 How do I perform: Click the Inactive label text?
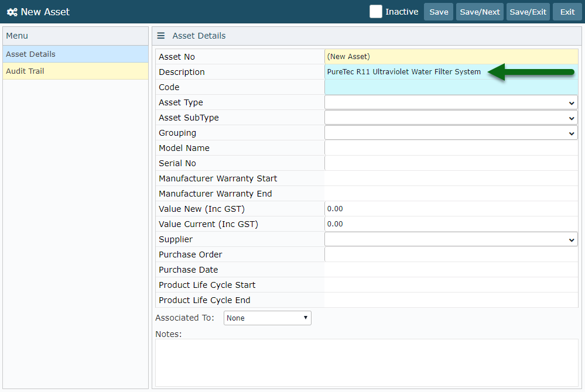[x=402, y=12]
